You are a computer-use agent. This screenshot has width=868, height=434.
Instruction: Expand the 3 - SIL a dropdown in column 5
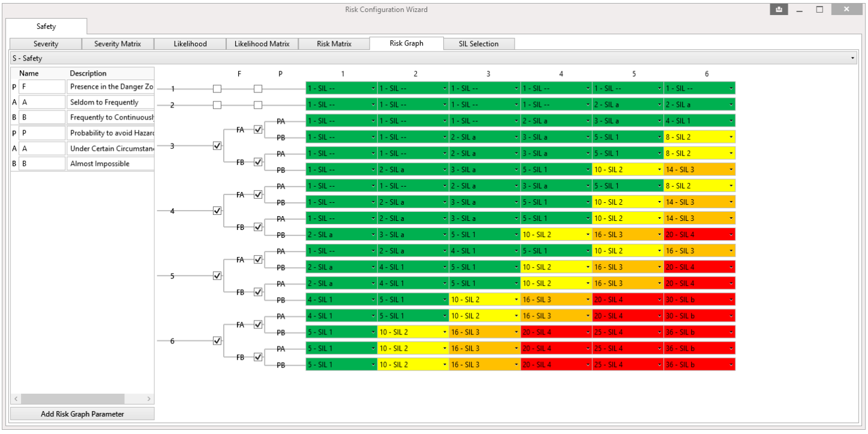(x=628, y=121)
